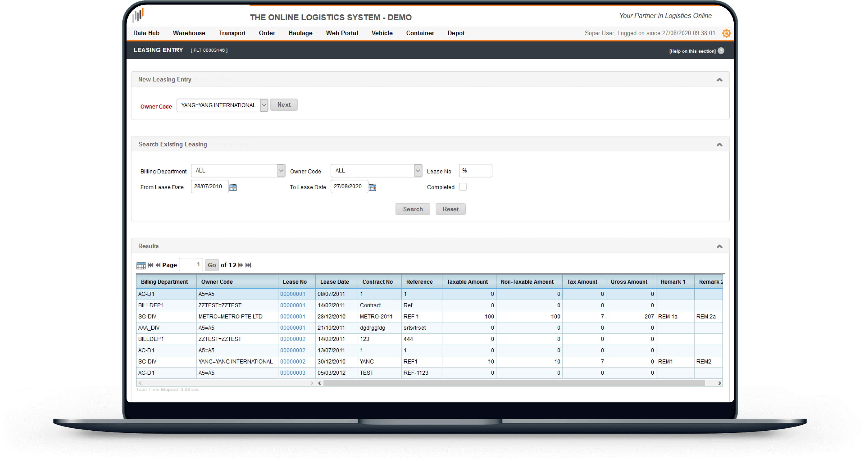This screenshot has width=868, height=461.
Task: Toggle the Completed checkbox
Action: click(463, 187)
